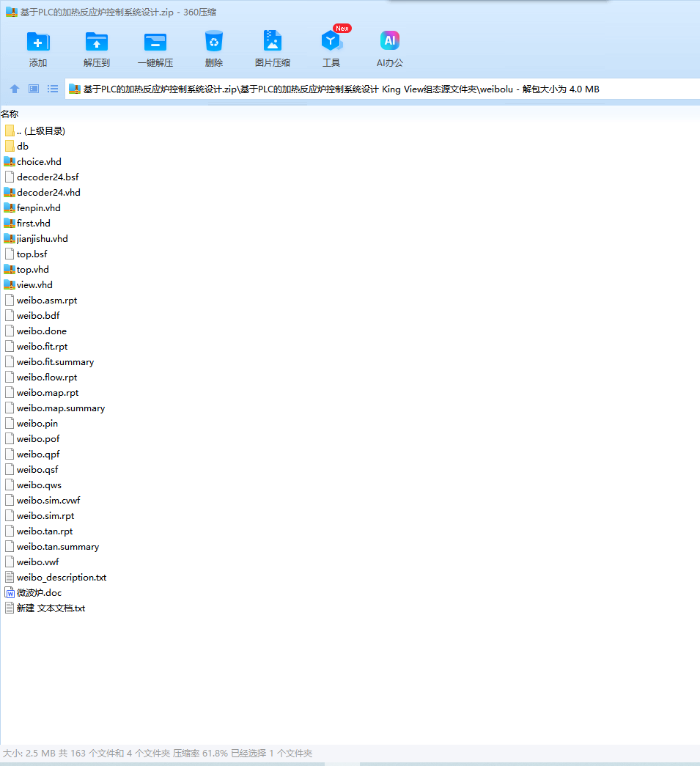Click the address path field

tap(383, 89)
